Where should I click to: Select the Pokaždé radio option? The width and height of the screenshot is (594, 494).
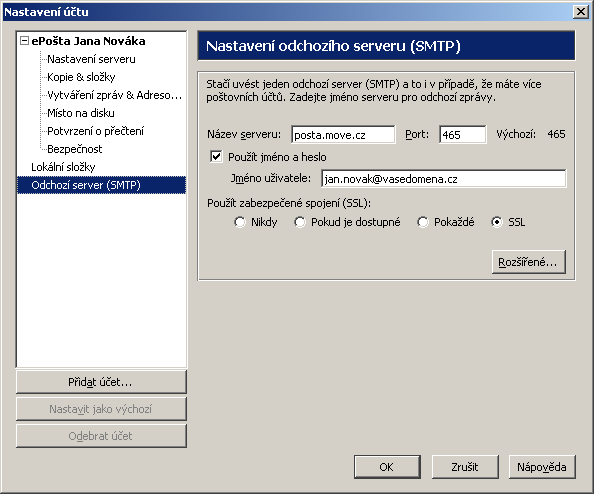tap(423, 222)
